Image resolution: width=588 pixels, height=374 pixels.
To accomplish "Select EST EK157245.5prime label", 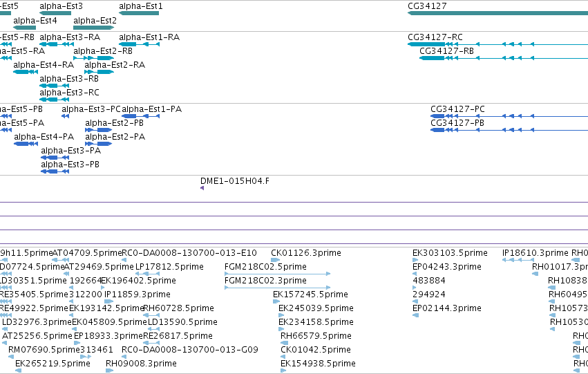I will tap(310, 295).
